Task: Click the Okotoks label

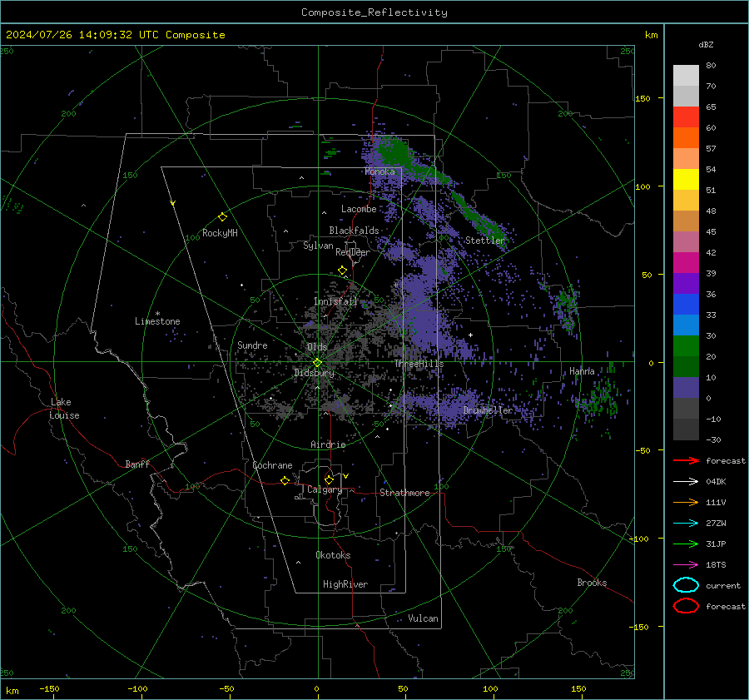Action: [x=333, y=555]
